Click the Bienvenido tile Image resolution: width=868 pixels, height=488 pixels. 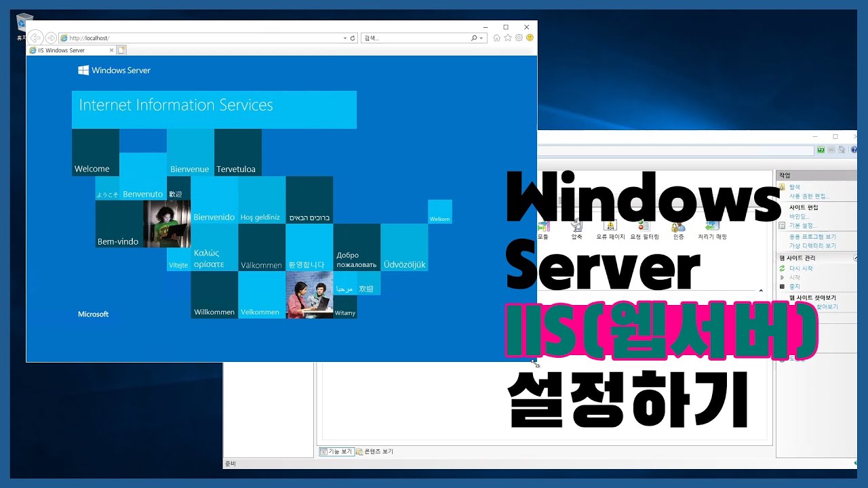coord(214,200)
